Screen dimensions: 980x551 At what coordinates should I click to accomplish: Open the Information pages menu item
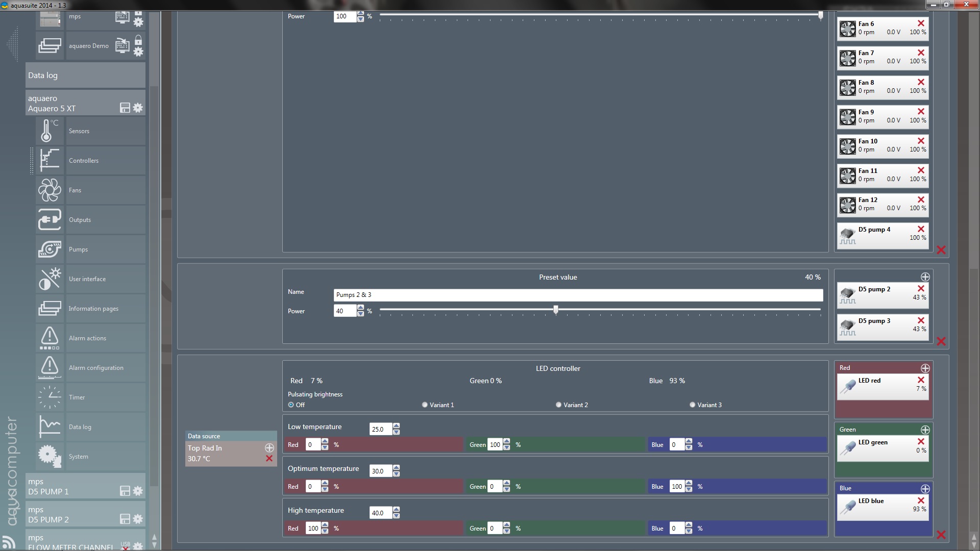[93, 309]
